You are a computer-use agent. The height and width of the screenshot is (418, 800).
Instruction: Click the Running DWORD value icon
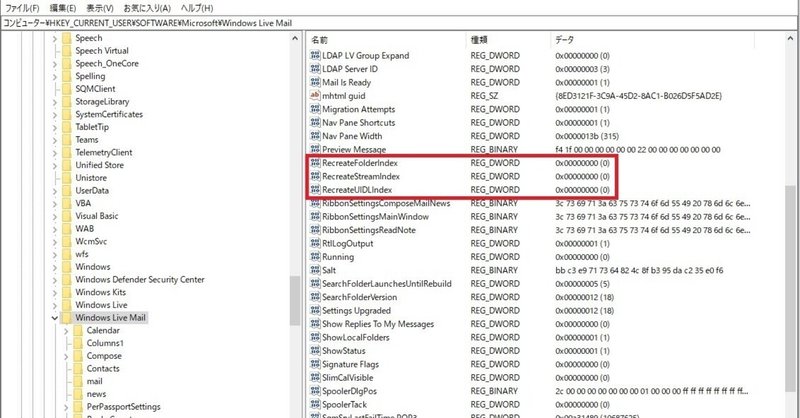(x=315, y=257)
